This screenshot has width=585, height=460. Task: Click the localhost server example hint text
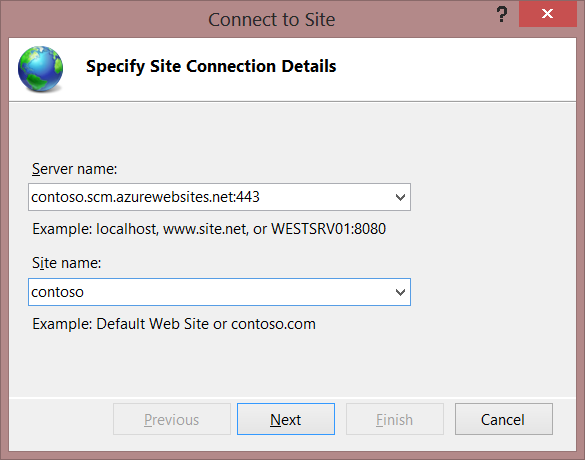pos(209,229)
